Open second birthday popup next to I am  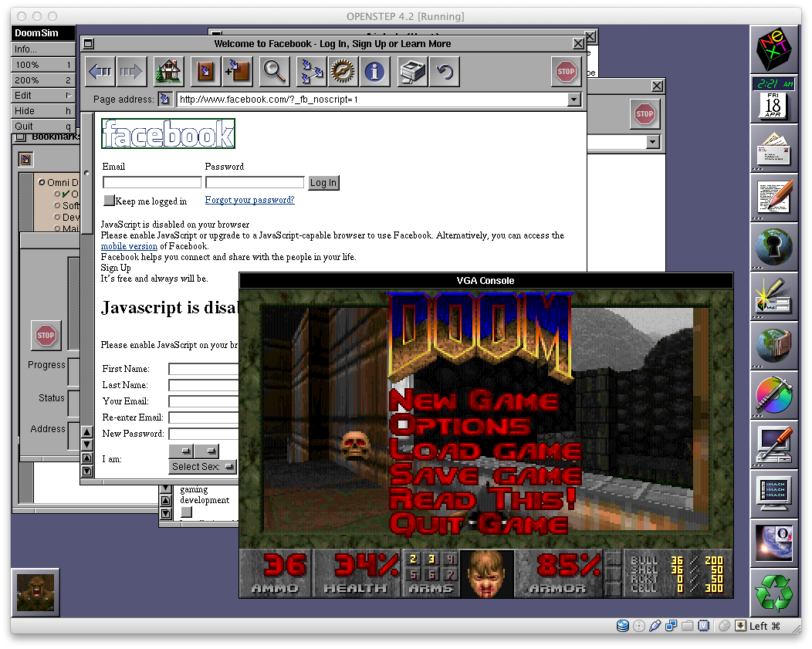click(x=207, y=450)
